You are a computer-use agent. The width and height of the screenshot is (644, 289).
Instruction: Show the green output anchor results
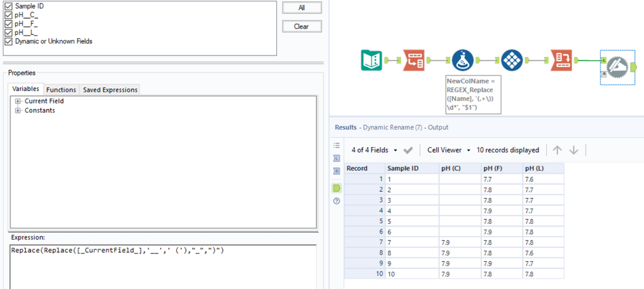[x=337, y=188]
